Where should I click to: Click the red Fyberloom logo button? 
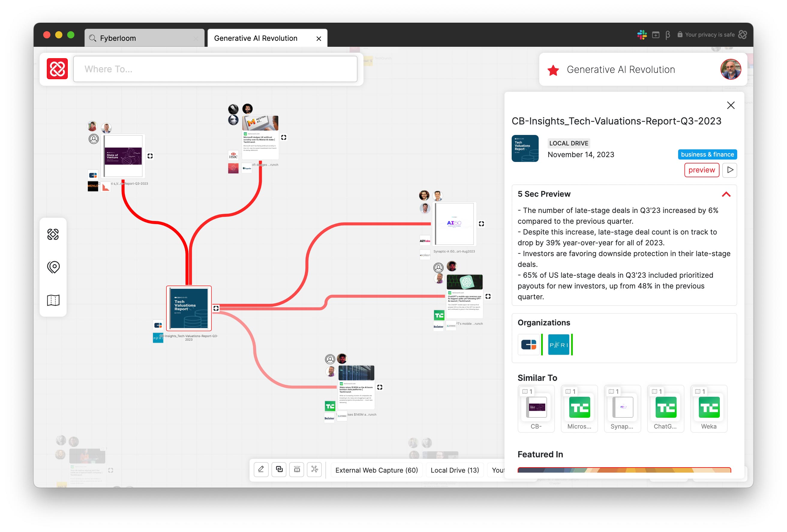click(x=57, y=69)
